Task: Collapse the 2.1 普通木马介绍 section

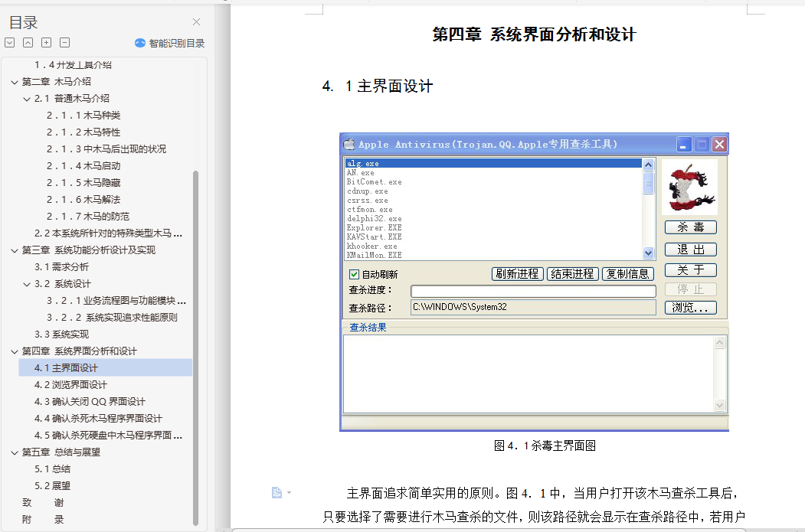Action: (27, 99)
